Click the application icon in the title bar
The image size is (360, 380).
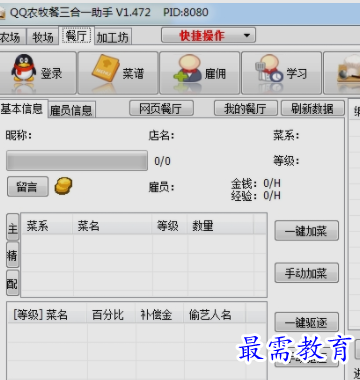click(2, 13)
